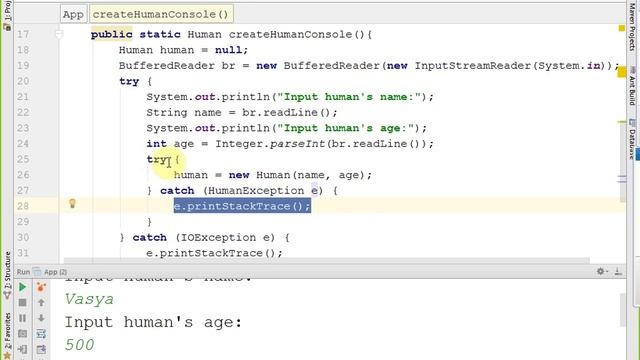
Task: Click 'new Human(name, age)' on line 26
Action: tap(297, 175)
